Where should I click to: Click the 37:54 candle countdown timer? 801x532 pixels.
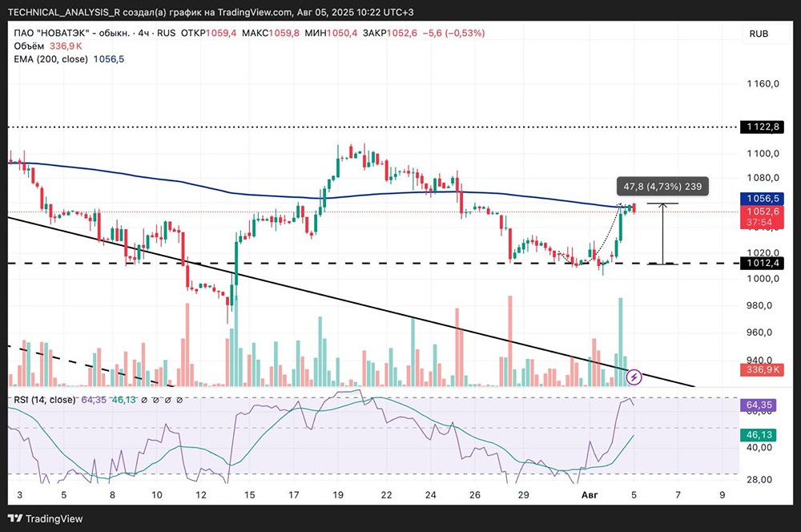pos(759,222)
